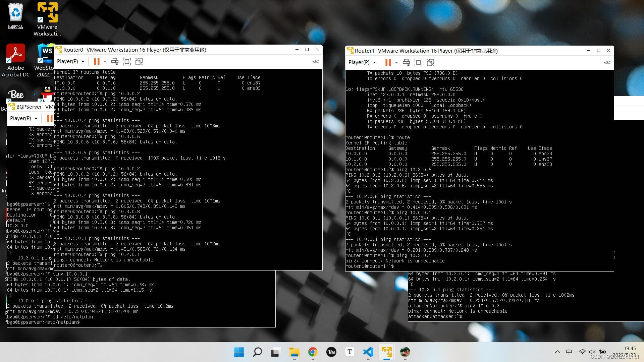Image resolution: width=644 pixels, height=362 pixels.
Task: Open the avatar app on taskbar
Action: [405, 352]
